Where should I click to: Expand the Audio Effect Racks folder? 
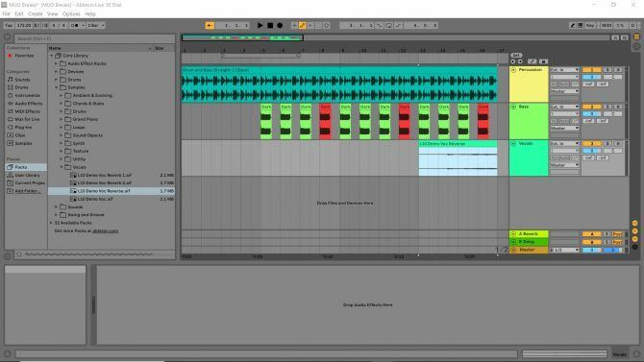tap(57, 63)
